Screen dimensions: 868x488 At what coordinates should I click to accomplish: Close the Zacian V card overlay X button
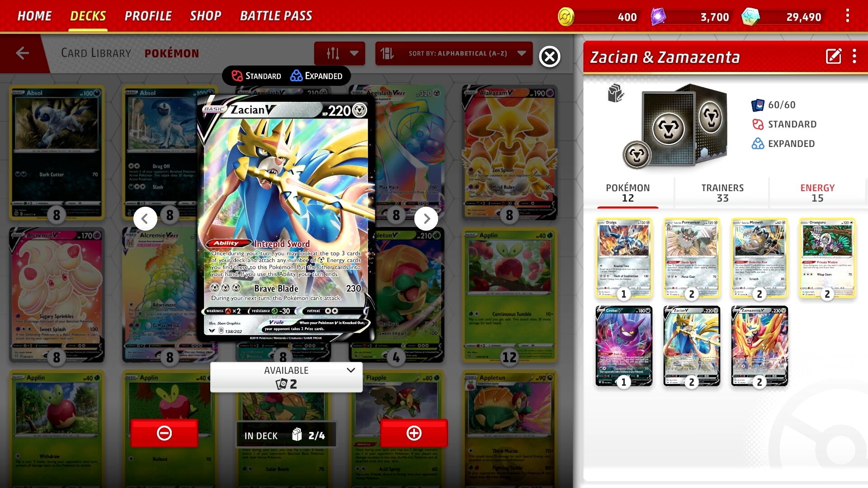[548, 56]
